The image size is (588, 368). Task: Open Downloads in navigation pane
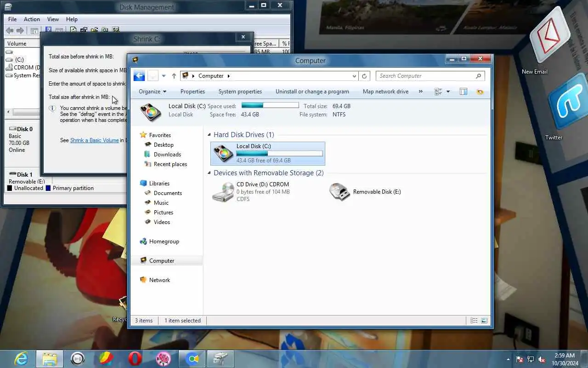coord(167,154)
